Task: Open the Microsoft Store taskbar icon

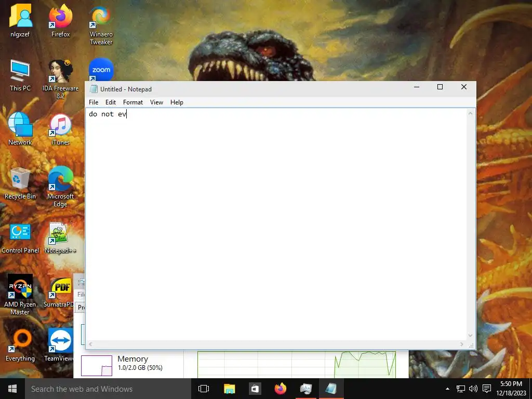Action: tap(255, 389)
